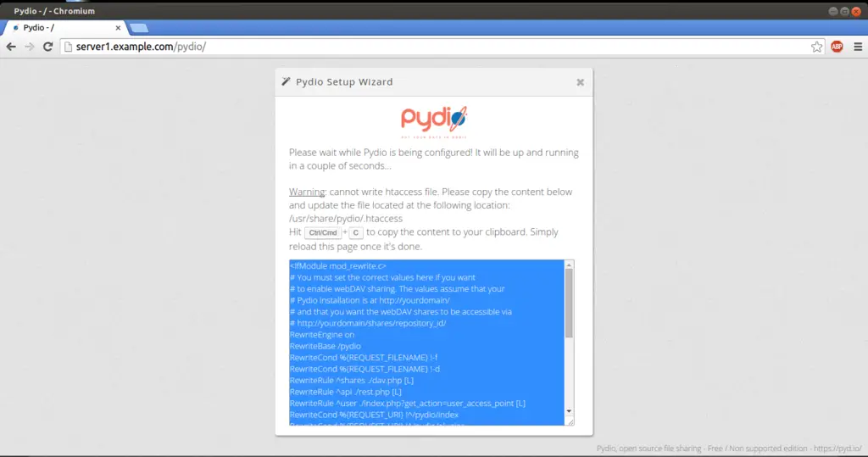Click the line '<IfModule mod_rewrite.c>'

tap(337, 266)
